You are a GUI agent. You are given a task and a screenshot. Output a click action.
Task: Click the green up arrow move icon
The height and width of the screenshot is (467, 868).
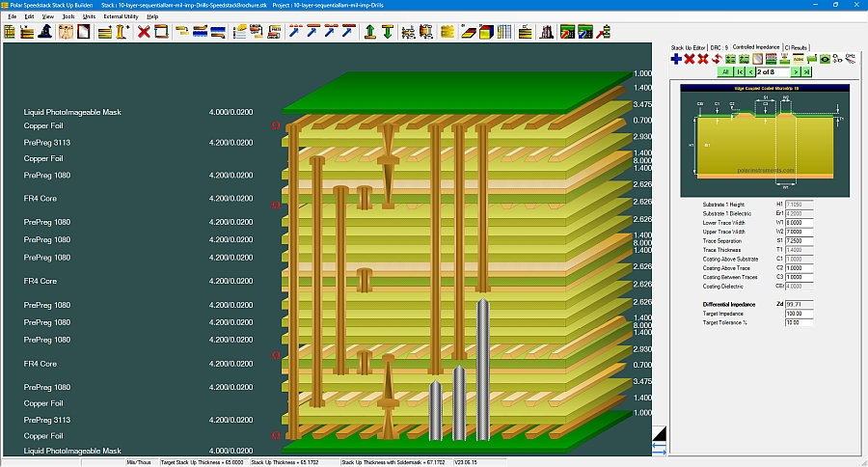click(x=369, y=32)
